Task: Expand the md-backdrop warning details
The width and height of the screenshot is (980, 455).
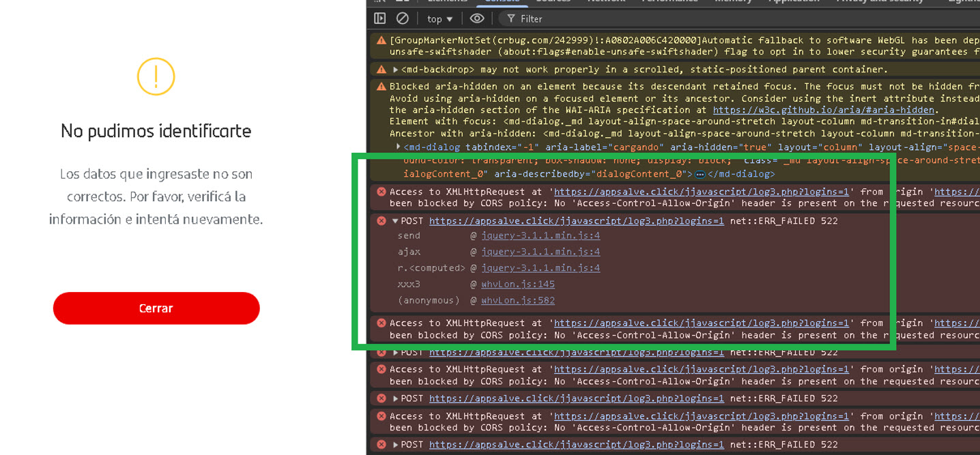Action: point(394,69)
